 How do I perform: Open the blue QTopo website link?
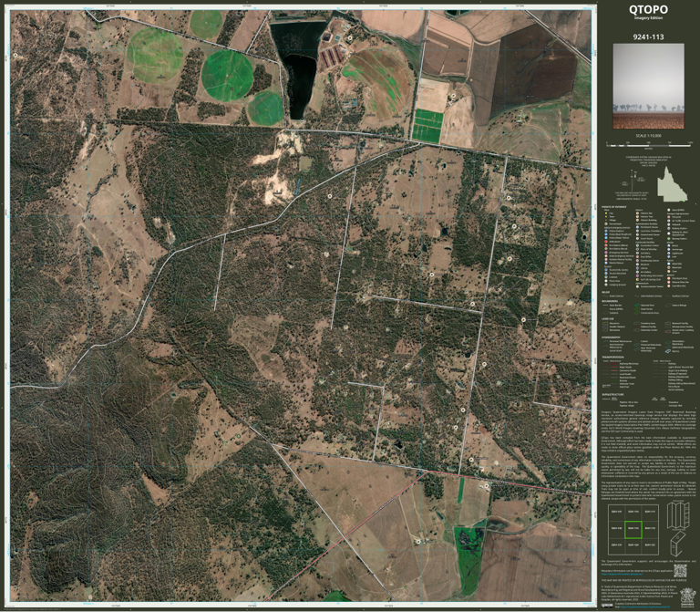tap(622, 574)
